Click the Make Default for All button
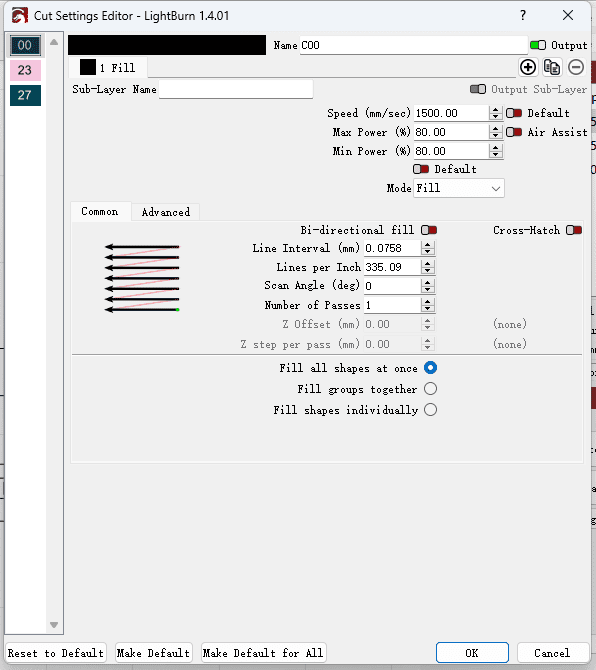596x670 pixels. 263,653
